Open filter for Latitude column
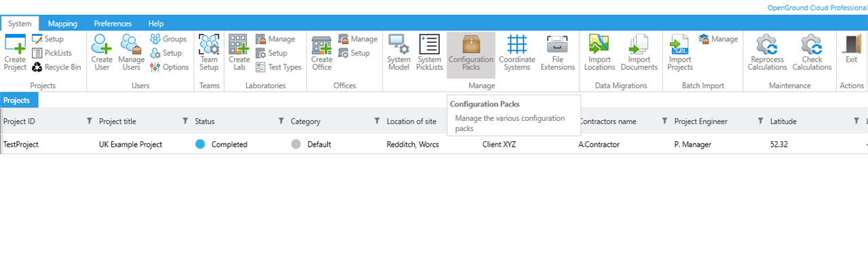868x271 pixels. (x=856, y=121)
